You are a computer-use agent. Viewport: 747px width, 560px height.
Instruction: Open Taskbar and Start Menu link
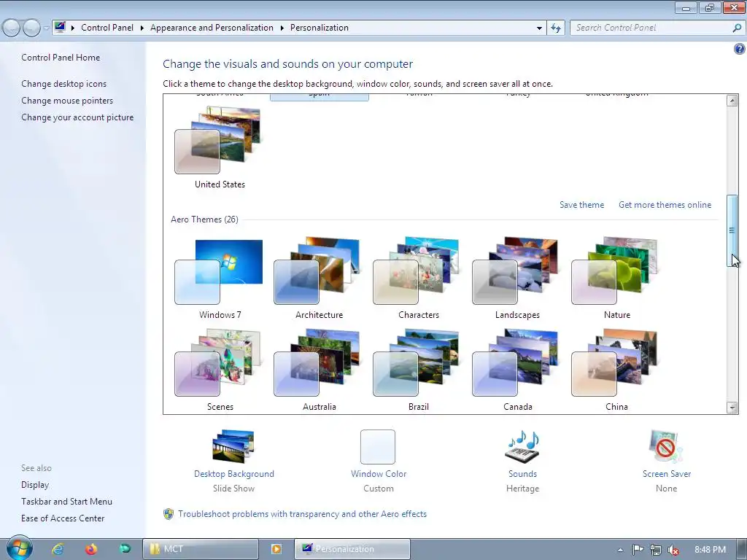click(x=66, y=502)
